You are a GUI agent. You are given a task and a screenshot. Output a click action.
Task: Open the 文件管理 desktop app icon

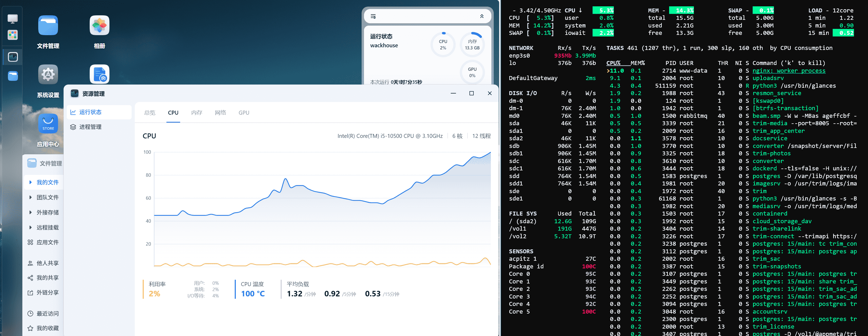coord(48,26)
